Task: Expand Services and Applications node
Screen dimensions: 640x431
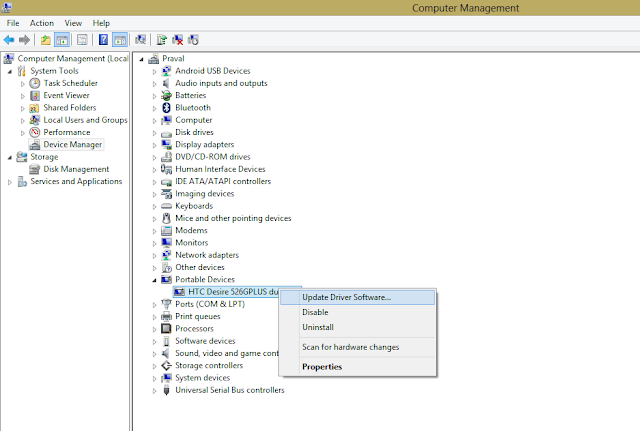Action: pyautogui.click(x=10, y=182)
